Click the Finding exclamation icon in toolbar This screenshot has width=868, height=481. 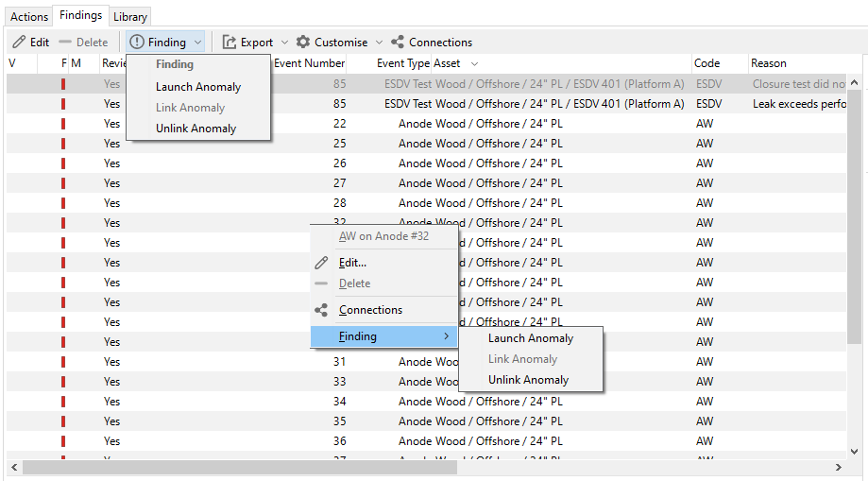(x=137, y=43)
